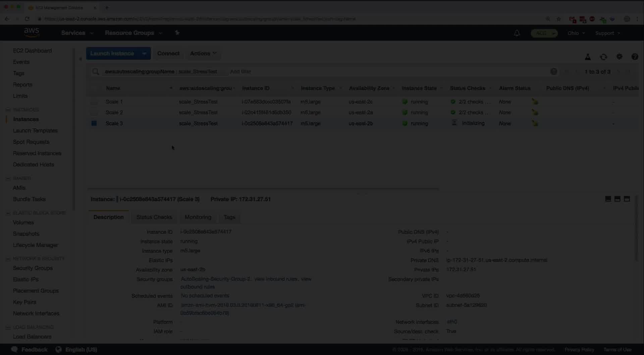Click the alarm icon for Scale 1
Image resolution: width=644 pixels, height=355 pixels.
pos(535,101)
